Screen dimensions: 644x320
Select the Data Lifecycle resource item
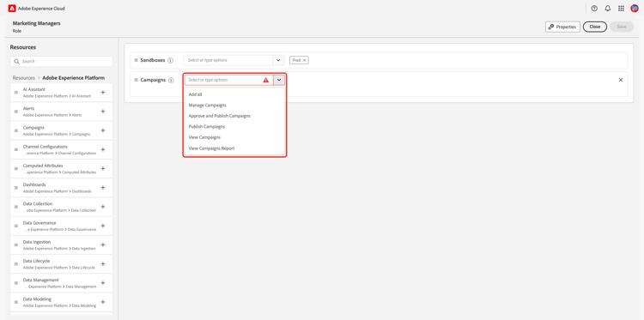tap(61, 263)
